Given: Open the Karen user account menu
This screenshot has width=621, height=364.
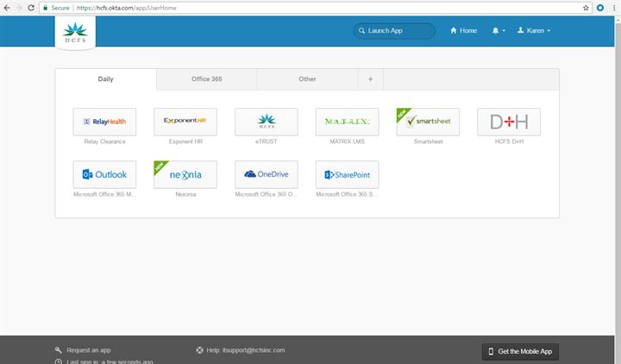Looking at the screenshot, I should (x=534, y=30).
